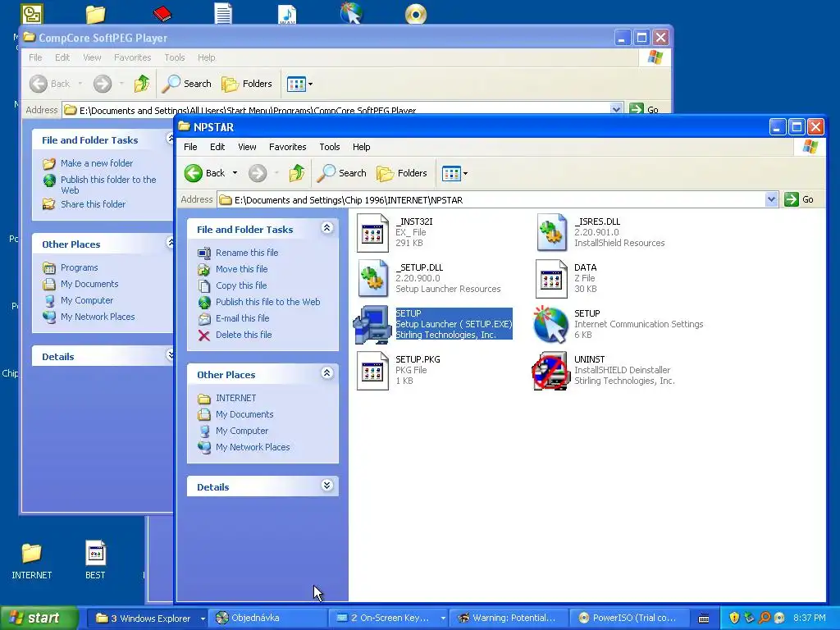Open My Network Places in CompCore window
Image resolution: width=840 pixels, height=630 pixels.
tap(98, 317)
